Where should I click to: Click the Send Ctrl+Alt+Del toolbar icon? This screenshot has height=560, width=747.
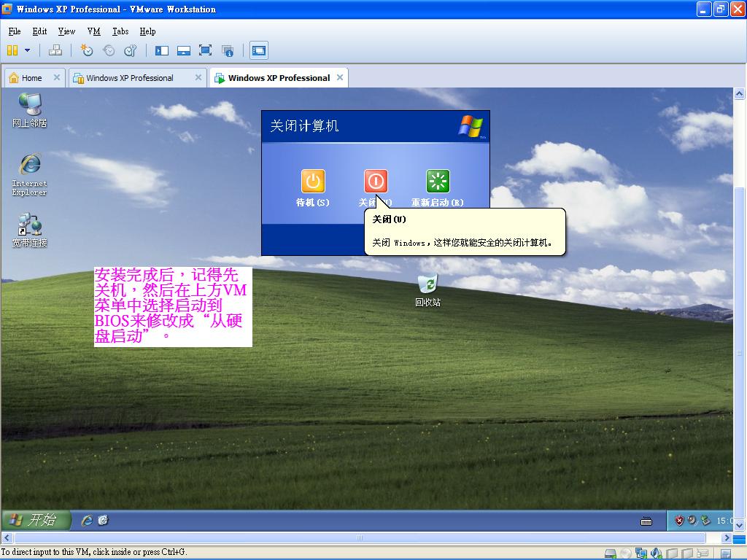[x=55, y=50]
